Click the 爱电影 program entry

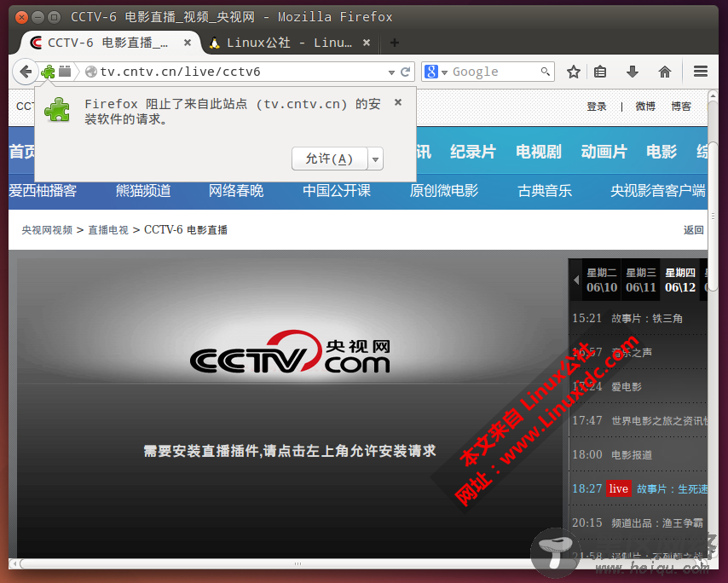pos(627,387)
